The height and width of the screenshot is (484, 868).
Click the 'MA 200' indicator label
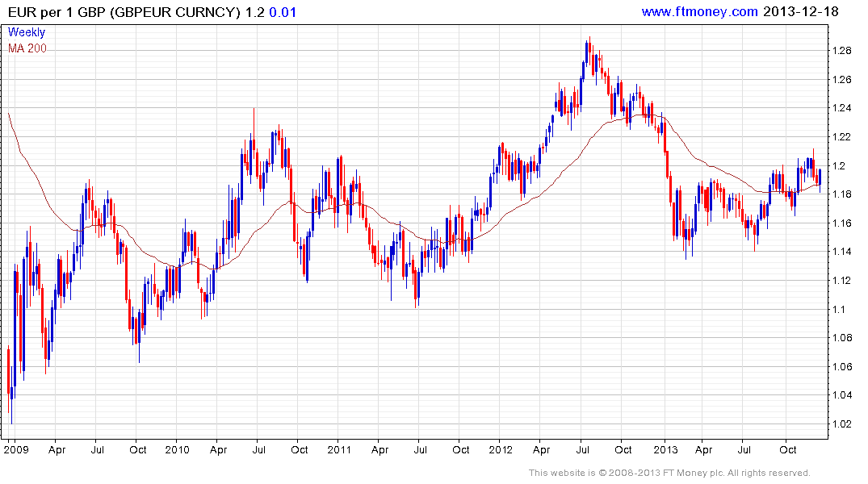(x=27, y=48)
